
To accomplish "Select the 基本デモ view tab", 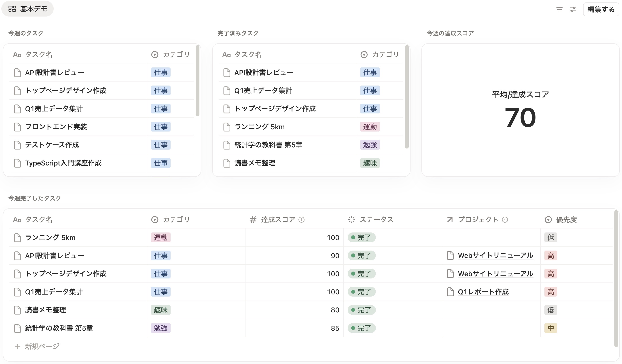I will (34, 9).
